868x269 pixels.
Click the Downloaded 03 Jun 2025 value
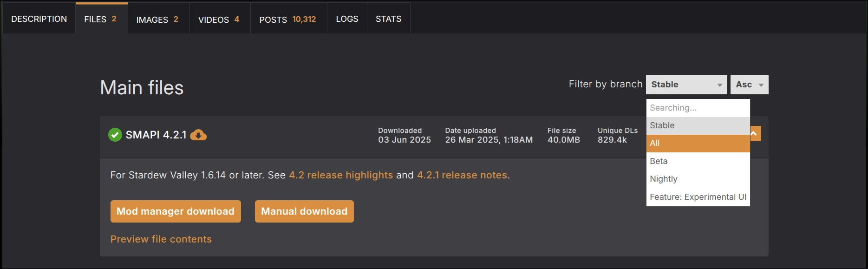405,140
